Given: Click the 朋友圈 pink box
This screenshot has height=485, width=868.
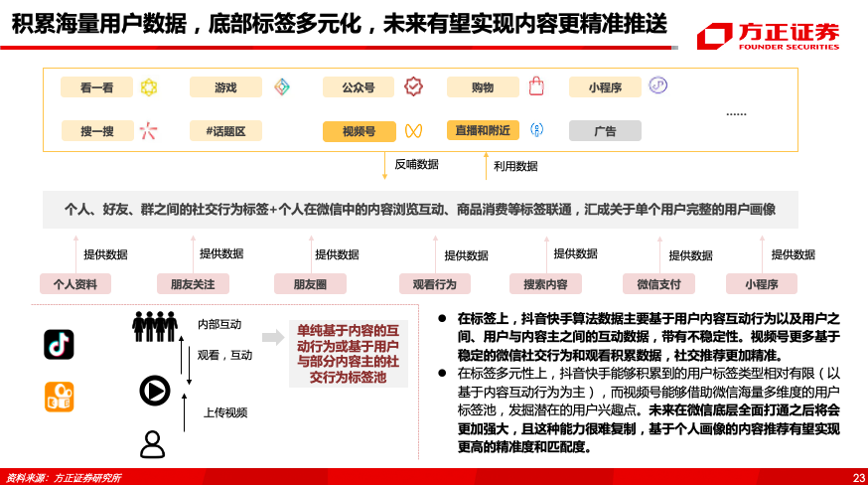Looking at the screenshot, I should pyautogui.click(x=310, y=284).
